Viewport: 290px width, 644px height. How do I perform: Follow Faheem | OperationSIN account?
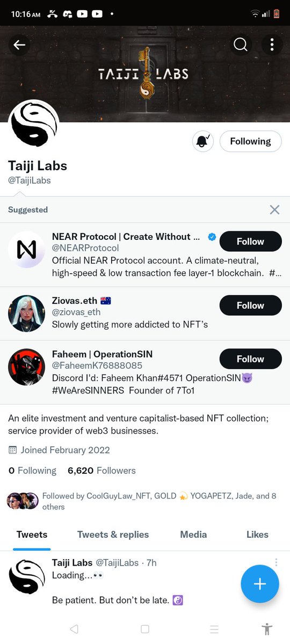coord(250,359)
